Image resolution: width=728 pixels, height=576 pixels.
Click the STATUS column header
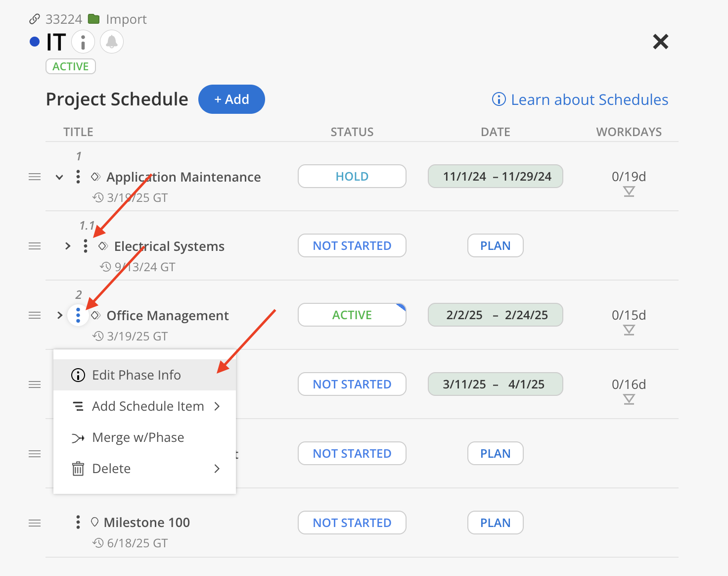352,132
